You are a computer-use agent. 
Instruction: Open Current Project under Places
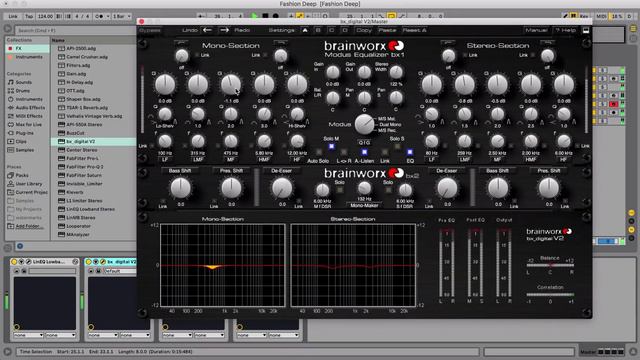(x=31, y=192)
